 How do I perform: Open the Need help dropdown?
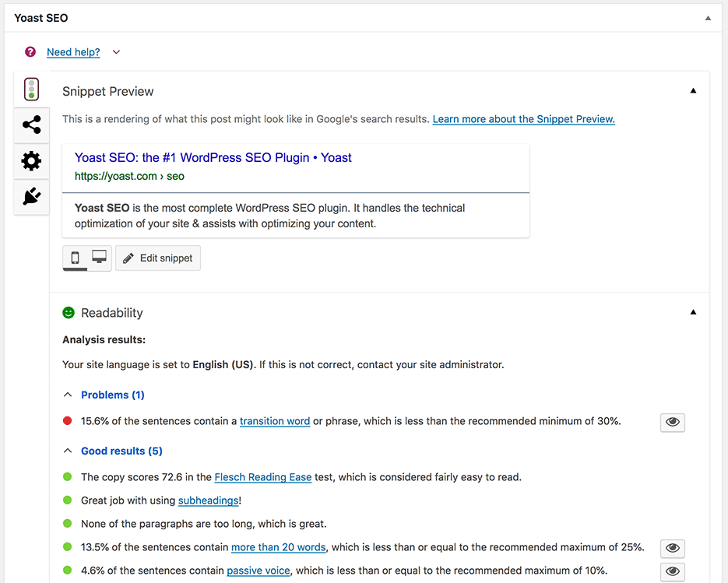click(x=116, y=51)
